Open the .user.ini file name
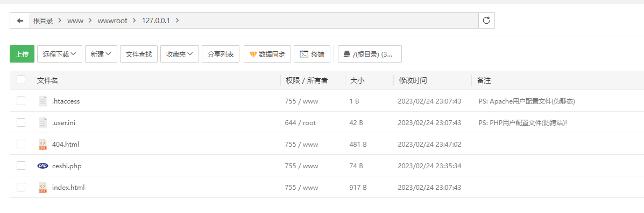Screen dimensions: 644x213 (63, 122)
